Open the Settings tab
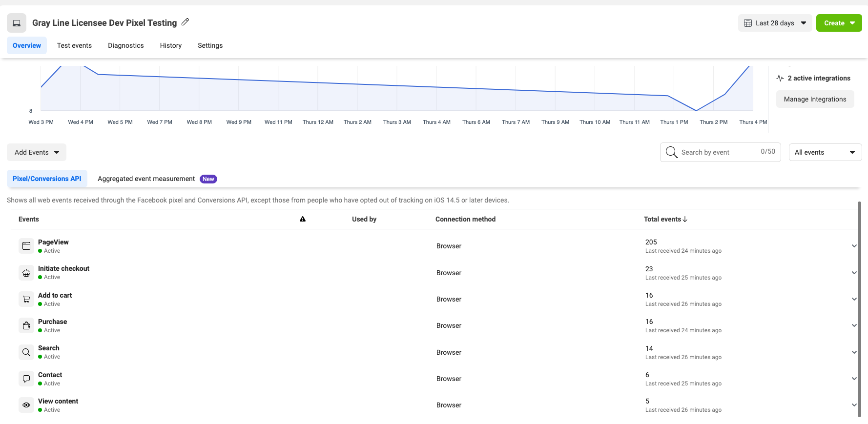 (x=210, y=45)
